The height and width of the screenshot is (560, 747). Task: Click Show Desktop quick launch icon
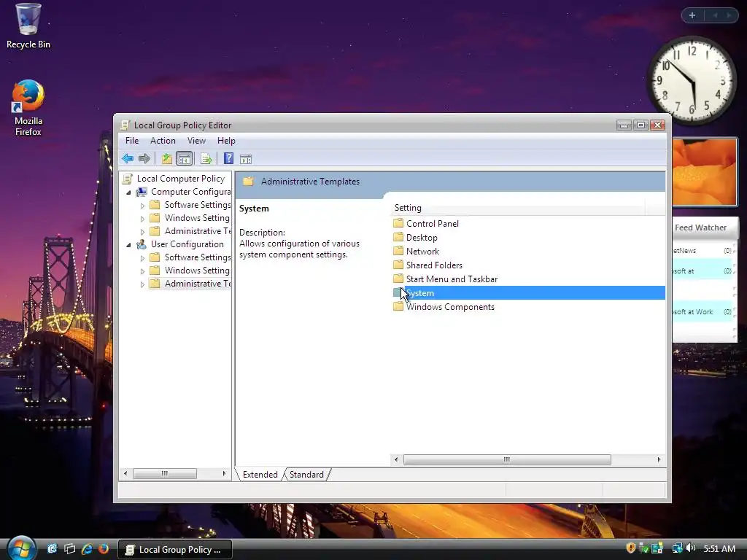coord(52,548)
